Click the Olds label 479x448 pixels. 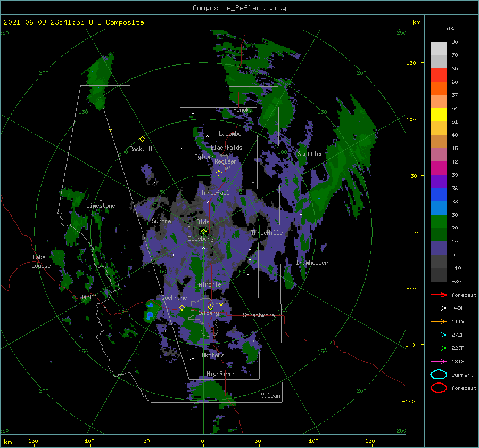coord(203,222)
